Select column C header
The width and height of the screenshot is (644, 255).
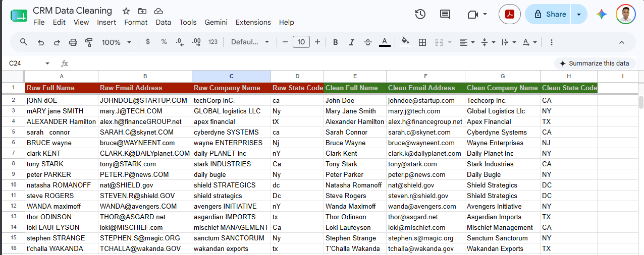pyautogui.click(x=231, y=76)
